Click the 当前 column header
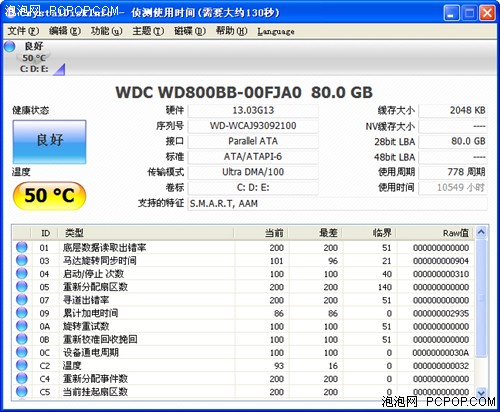This screenshot has width=500, height=412. 261,233
